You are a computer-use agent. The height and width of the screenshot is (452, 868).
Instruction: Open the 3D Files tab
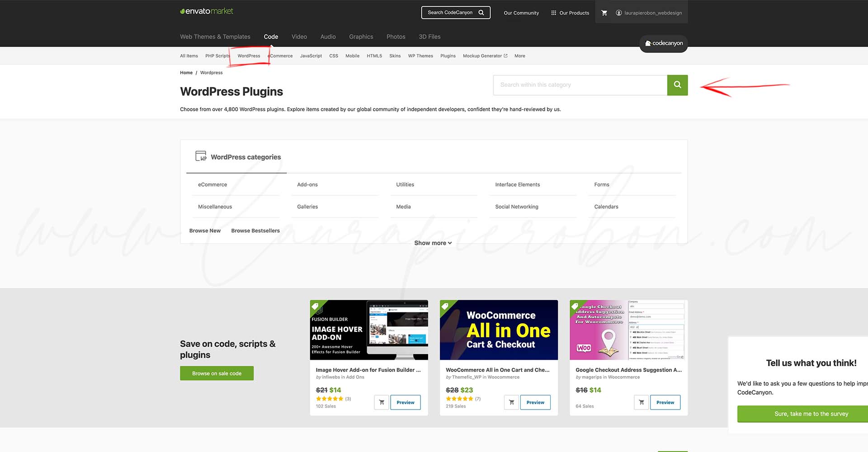coord(429,37)
